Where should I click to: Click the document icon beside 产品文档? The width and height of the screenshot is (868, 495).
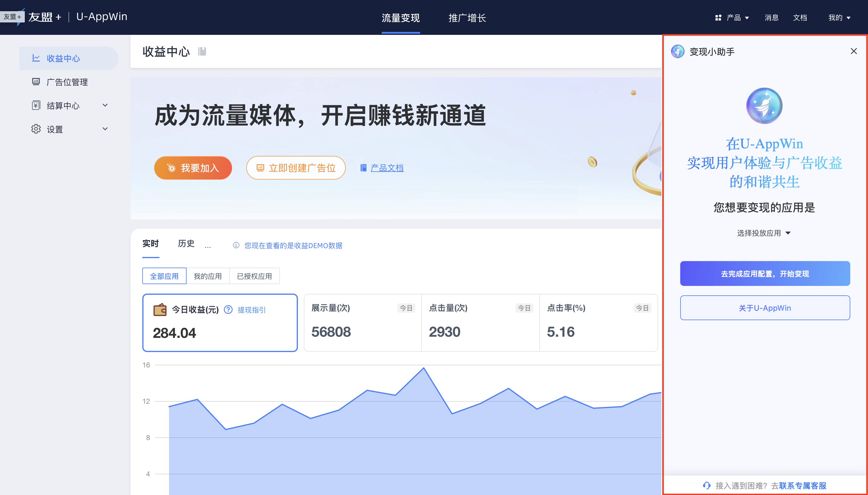point(363,168)
